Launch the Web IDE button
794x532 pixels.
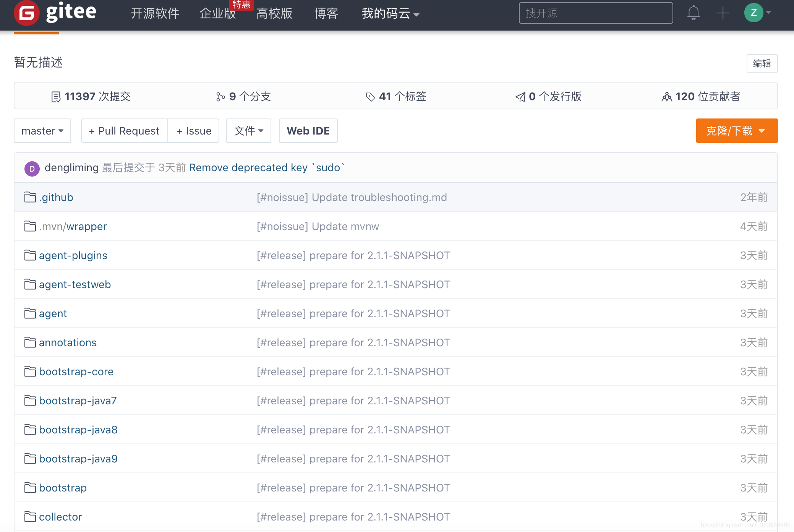coord(308,131)
